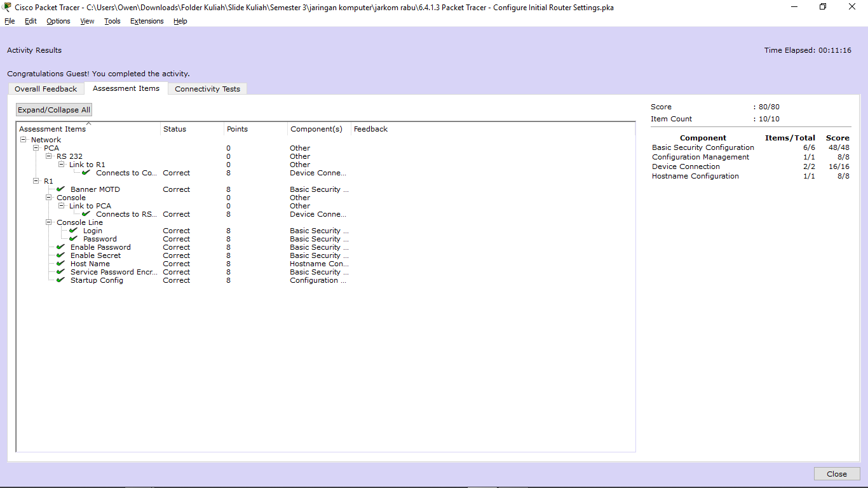Open the File menu
Viewport: 868px width, 488px height.
(10, 21)
